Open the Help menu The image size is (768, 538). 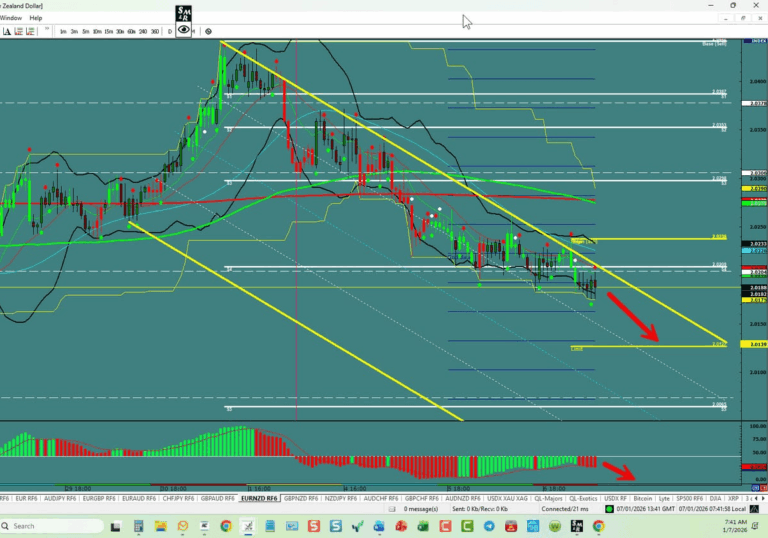(x=36, y=18)
